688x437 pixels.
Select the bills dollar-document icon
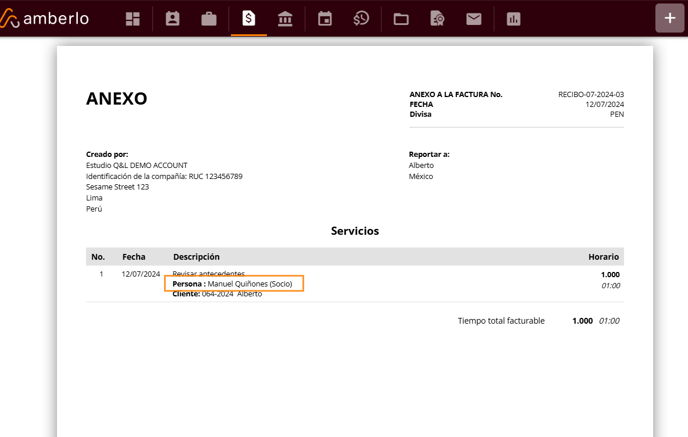point(248,19)
